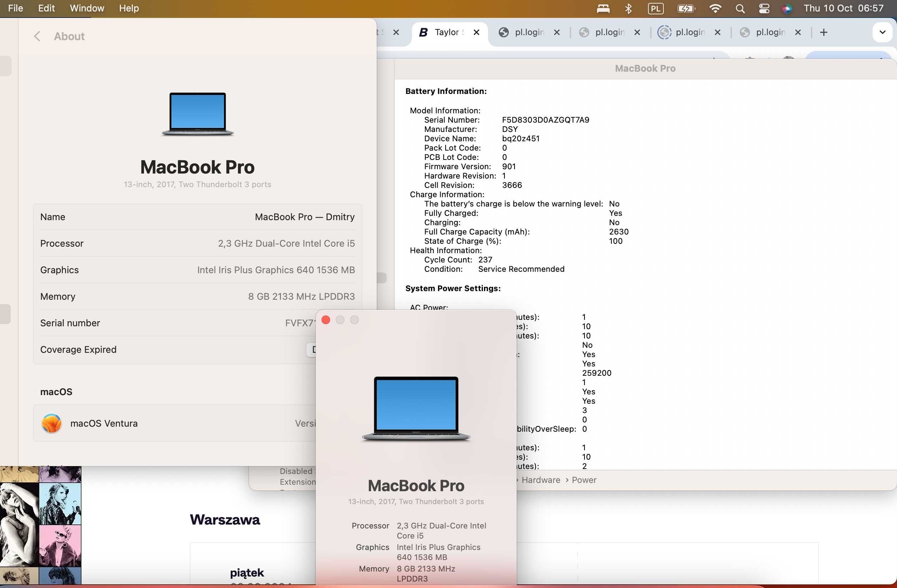Click the MacBook Pro title in System Information window
This screenshot has width=897, height=588.
(645, 68)
